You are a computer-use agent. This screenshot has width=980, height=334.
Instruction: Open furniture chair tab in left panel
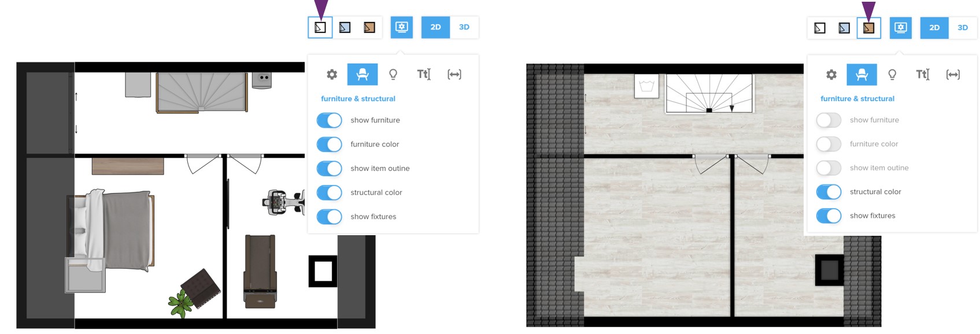[363, 75]
